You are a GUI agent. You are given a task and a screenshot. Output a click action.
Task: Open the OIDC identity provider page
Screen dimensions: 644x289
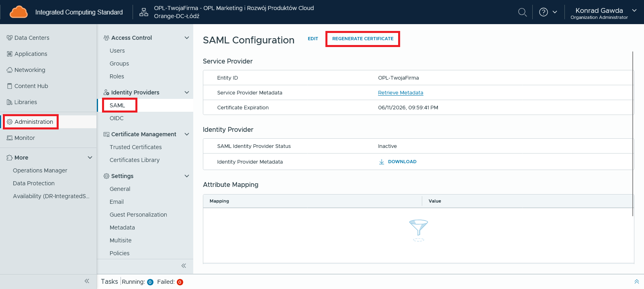pos(117,118)
